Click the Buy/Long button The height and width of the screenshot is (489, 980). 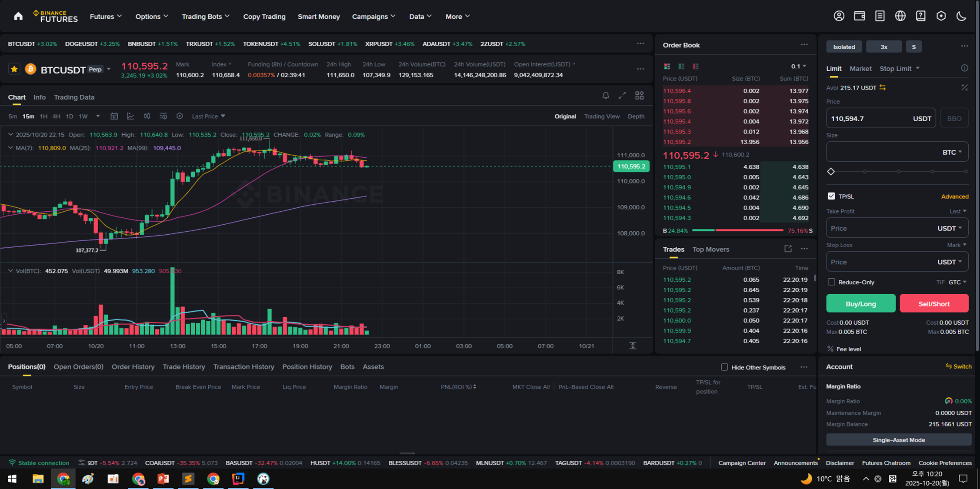[860, 303]
